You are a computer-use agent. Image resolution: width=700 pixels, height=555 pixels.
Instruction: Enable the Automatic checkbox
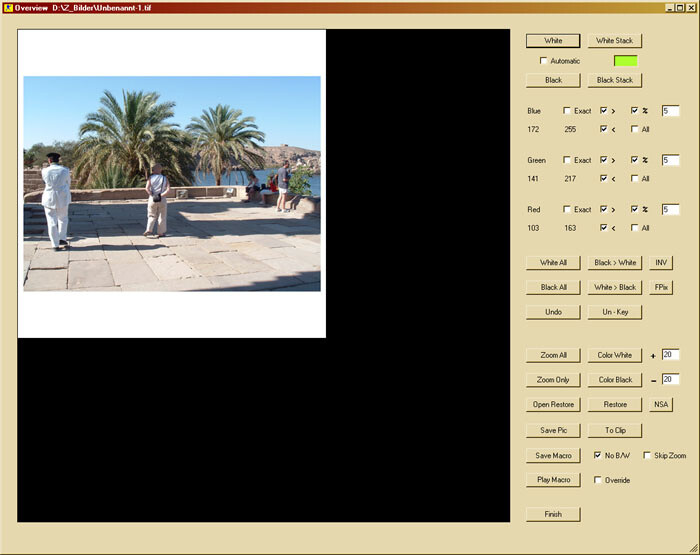543,61
